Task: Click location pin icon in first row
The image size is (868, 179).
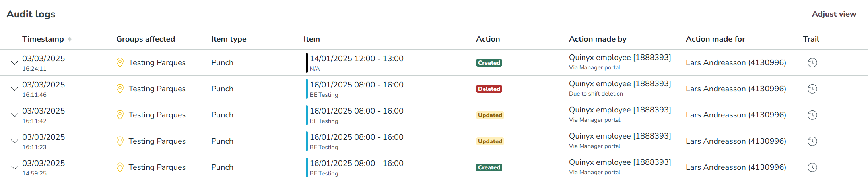Action: click(x=120, y=63)
